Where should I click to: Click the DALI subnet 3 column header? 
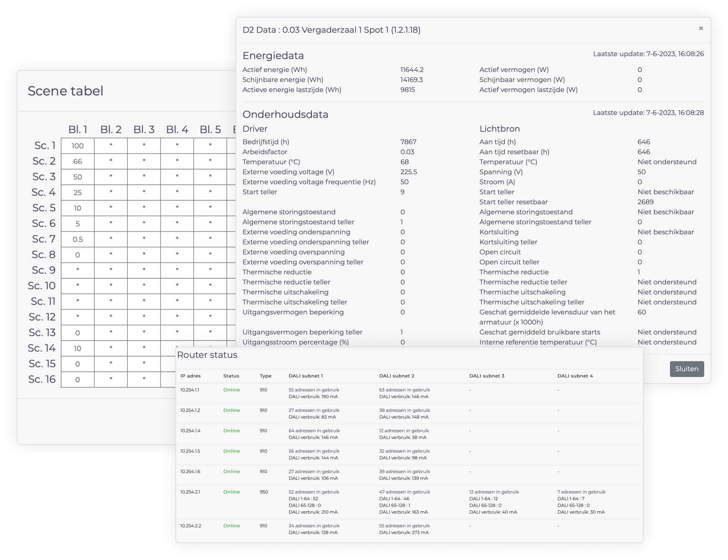point(487,376)
